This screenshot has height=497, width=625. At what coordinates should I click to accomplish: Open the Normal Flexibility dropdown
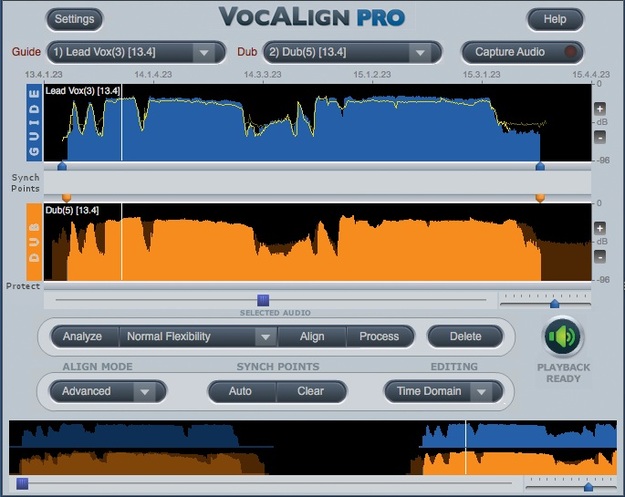click(198, 336)
